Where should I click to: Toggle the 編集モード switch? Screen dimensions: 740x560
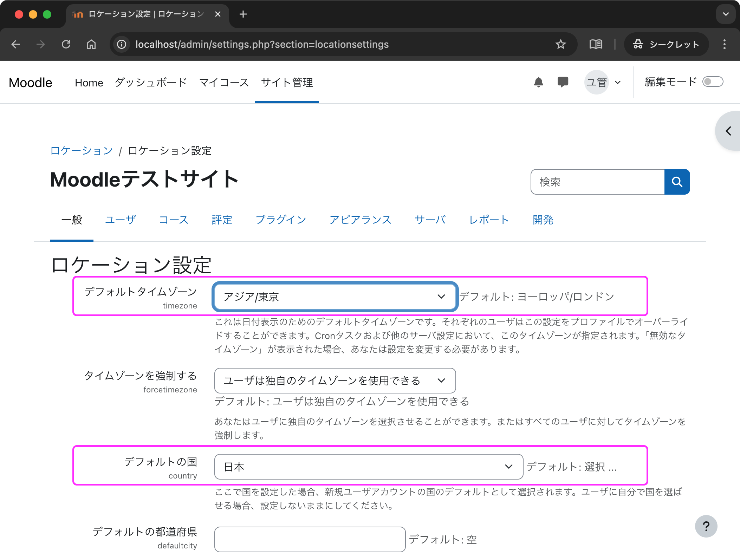[x=712, y=82]
